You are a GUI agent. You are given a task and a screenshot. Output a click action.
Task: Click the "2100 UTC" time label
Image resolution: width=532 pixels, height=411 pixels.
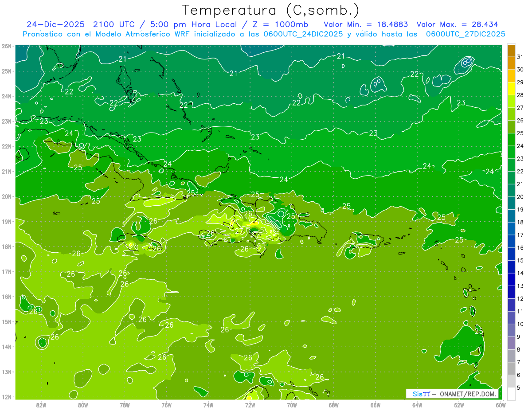(x=114, y=24)
